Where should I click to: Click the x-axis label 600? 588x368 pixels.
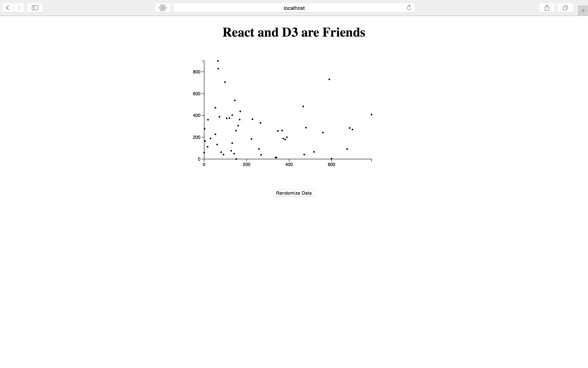(x=331, y=165)
